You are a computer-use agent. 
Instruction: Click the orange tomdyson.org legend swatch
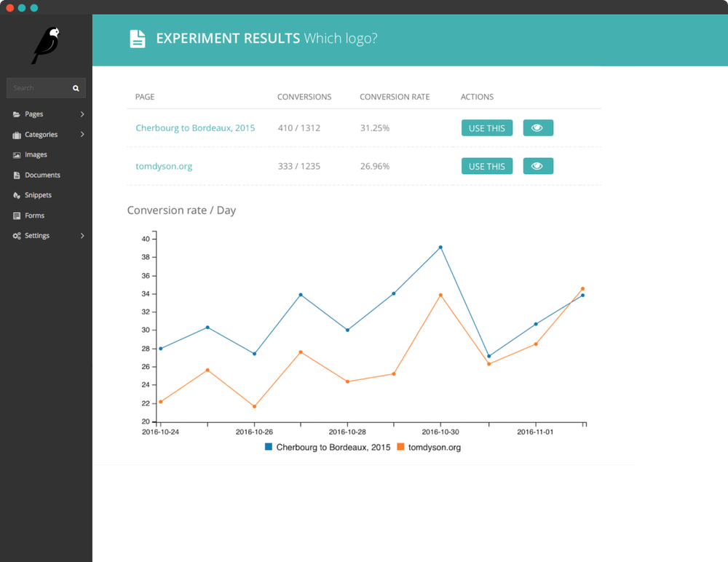[x=400, y=447]
